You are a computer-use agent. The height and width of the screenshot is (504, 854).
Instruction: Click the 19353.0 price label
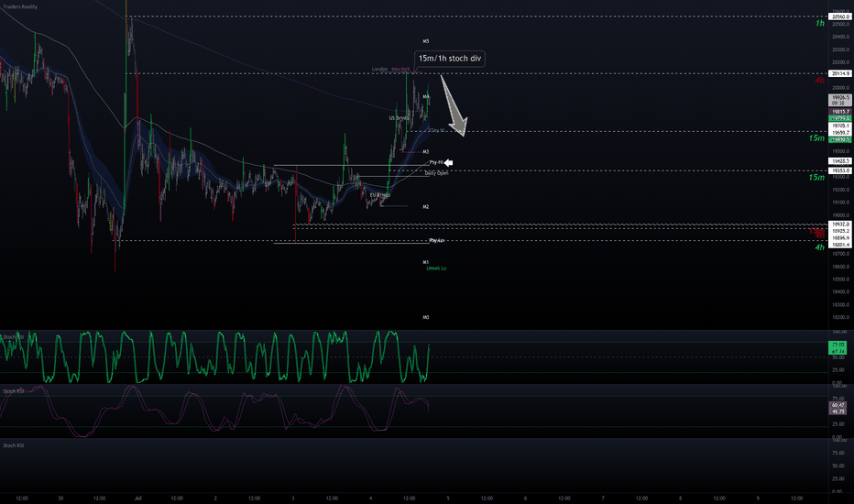point(840,171)
